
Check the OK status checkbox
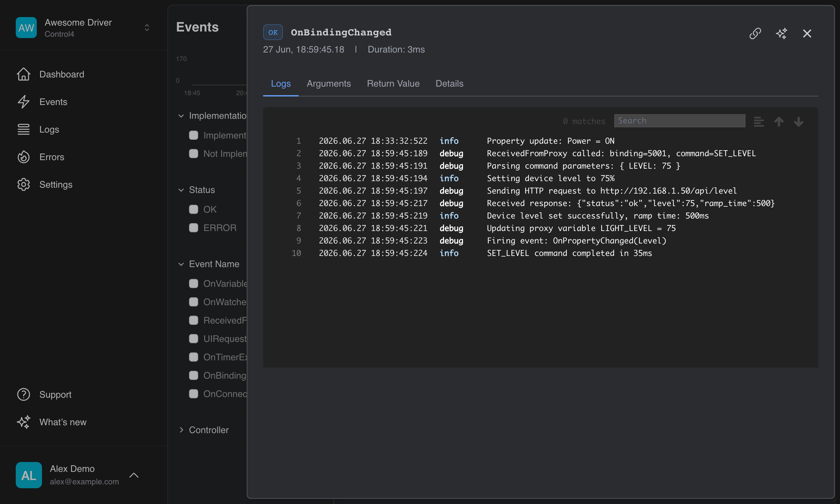pyautogui.click(x=194, y=209)
